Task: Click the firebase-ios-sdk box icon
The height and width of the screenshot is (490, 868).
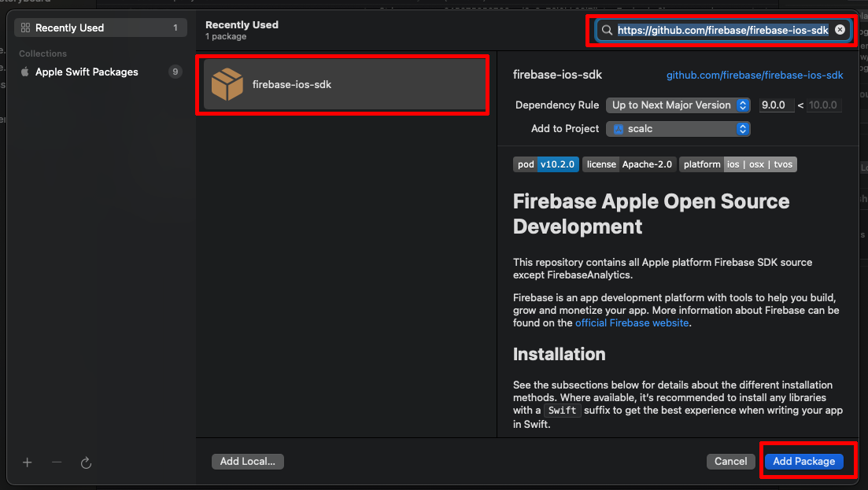Action: 227,85
